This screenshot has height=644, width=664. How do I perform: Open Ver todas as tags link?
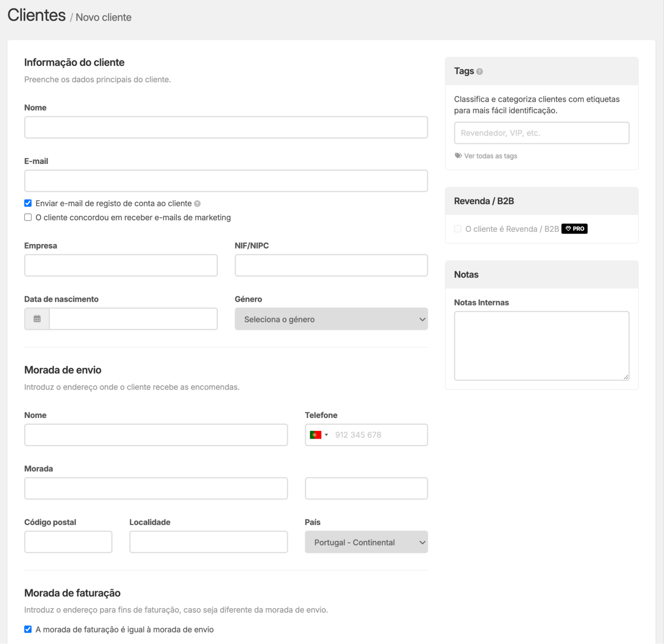point(490,156)
